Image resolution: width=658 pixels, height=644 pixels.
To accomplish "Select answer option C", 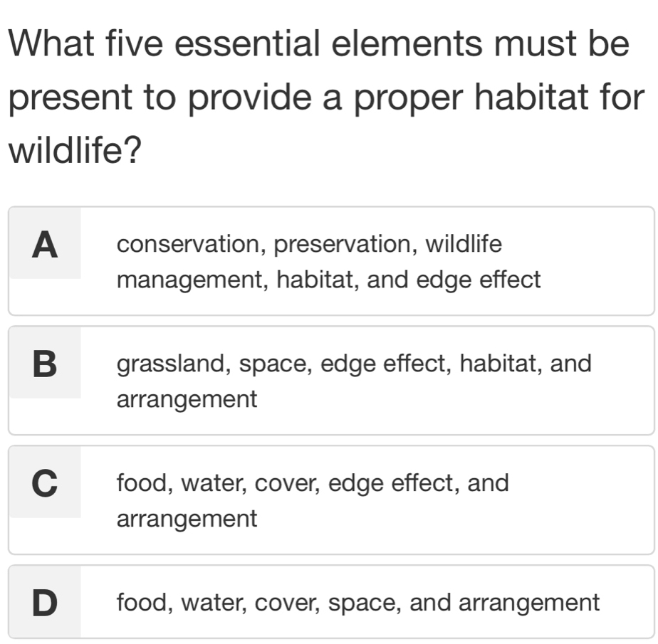I will (328, 500).
